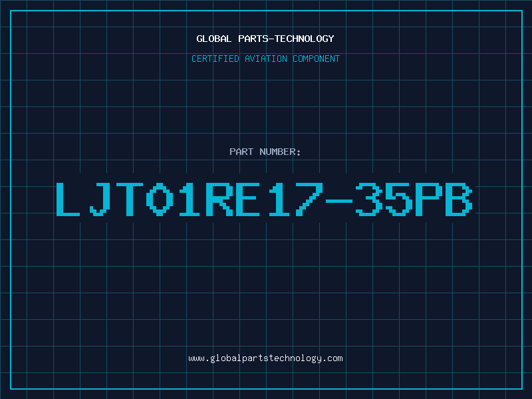Click the word GLOBAL in the header
This screenshot has width=532, height=399.
coord(214,39)
